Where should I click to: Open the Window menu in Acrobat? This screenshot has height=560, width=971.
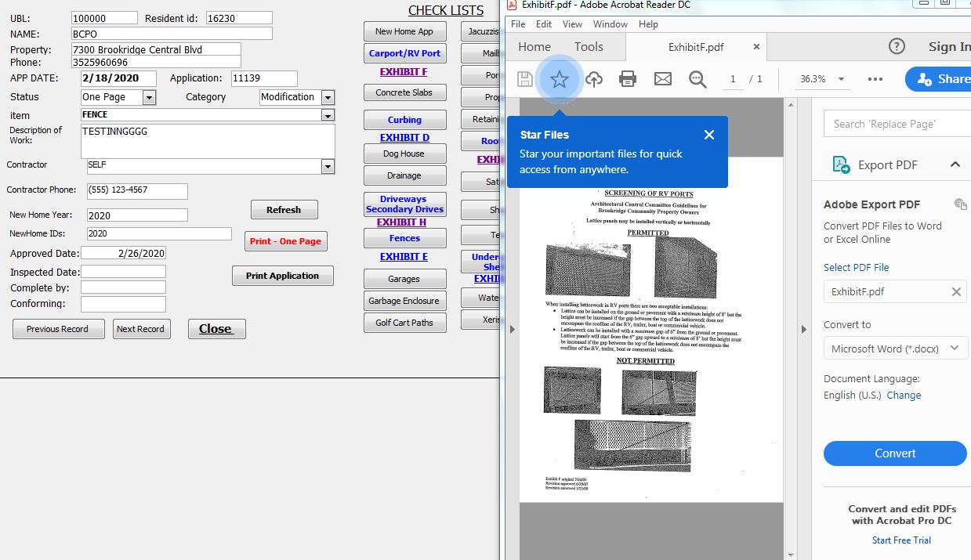click(610, 24)
